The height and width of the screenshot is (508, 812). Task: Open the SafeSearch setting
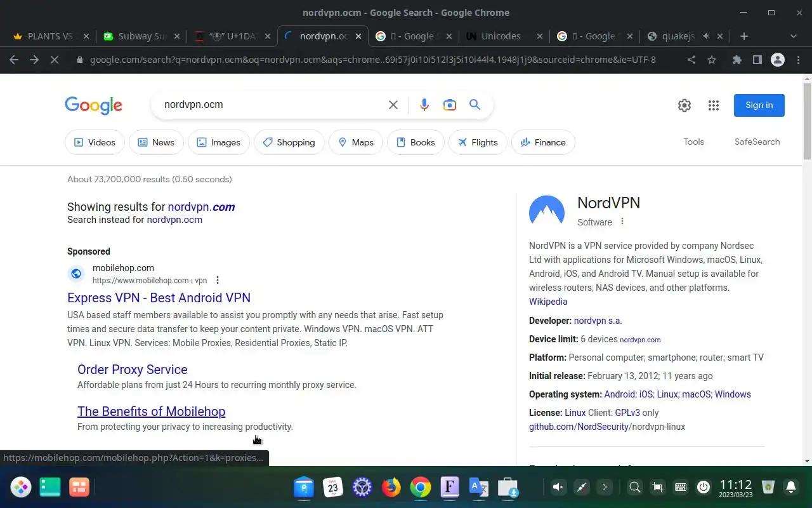coord(757,142)
